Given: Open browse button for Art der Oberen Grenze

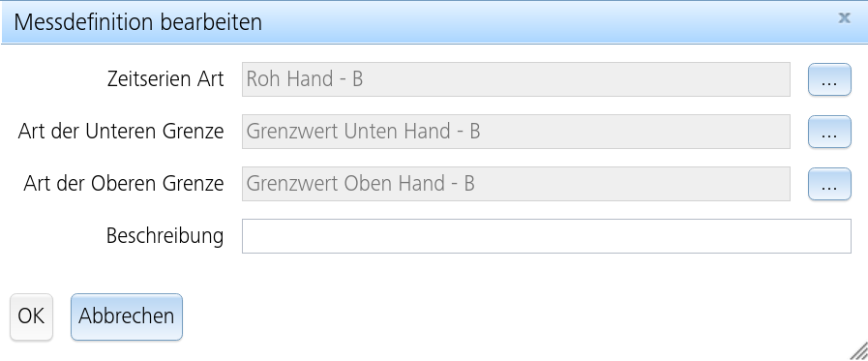Looking at the screenshot, I should 829,184.
